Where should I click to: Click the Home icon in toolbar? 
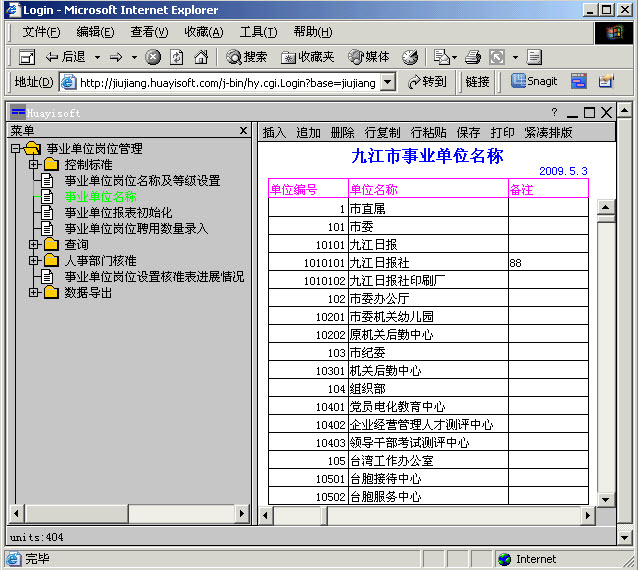pyautogui.click(x=201, y=57)
